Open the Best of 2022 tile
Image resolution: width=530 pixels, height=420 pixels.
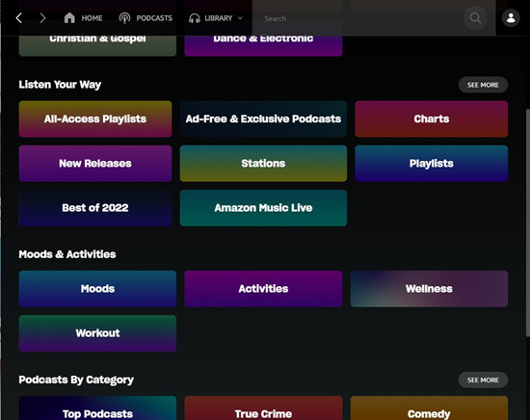(x=95, y=208)
